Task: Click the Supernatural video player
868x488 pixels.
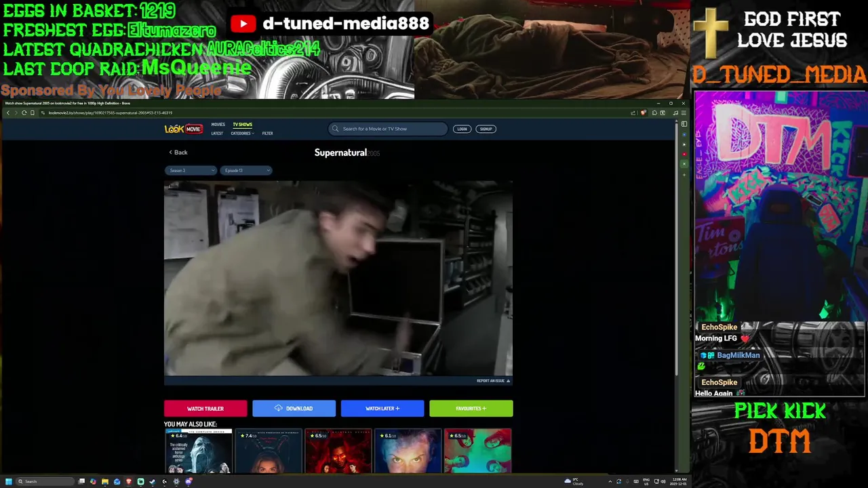Action: [338, 279]
